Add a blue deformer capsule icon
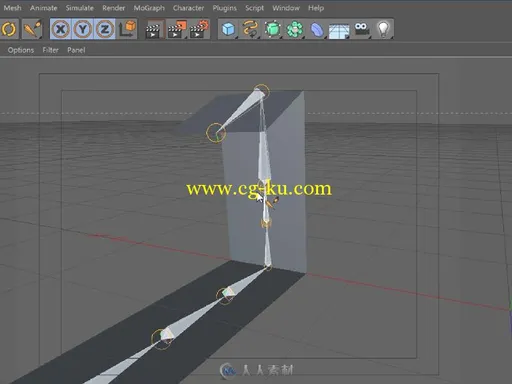 coord(317,30)
